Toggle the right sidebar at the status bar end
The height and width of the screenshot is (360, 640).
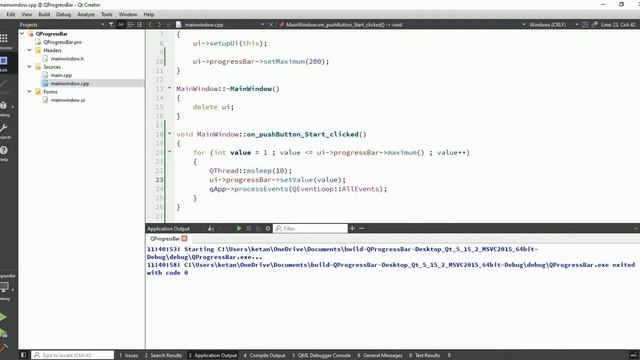point(633,355)
